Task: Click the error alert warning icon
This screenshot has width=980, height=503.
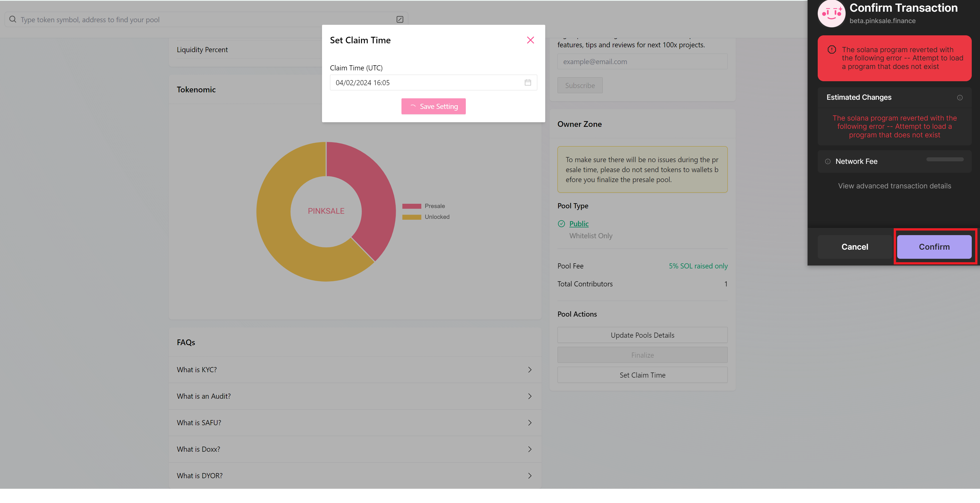Action: 832,50
